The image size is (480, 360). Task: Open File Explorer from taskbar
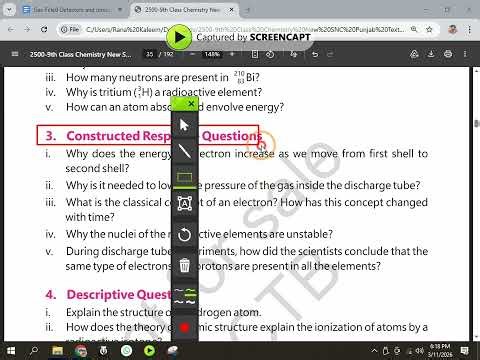click(x=58, y=351)
